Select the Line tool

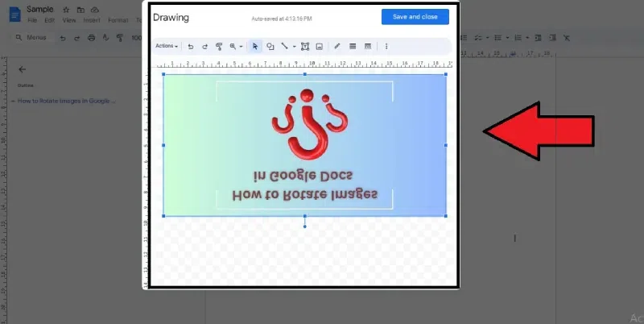click(284, 47)
